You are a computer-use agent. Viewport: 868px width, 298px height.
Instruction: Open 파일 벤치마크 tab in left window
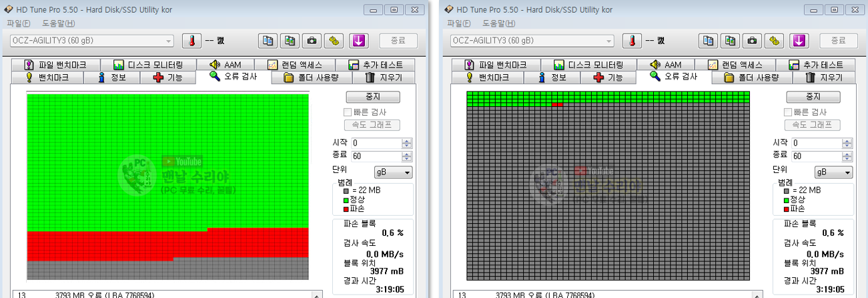[x=55, y=65]
